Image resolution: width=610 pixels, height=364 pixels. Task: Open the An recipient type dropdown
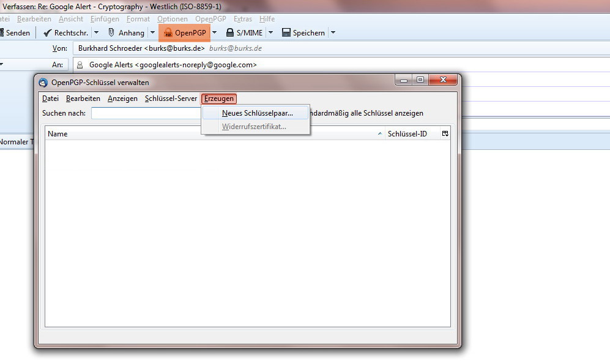(34, 65)
